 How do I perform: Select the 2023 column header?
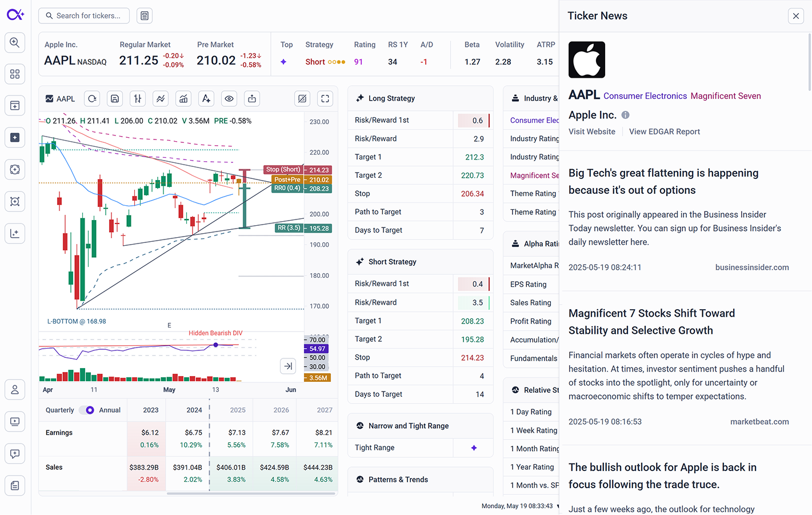[x=151, y=410]
